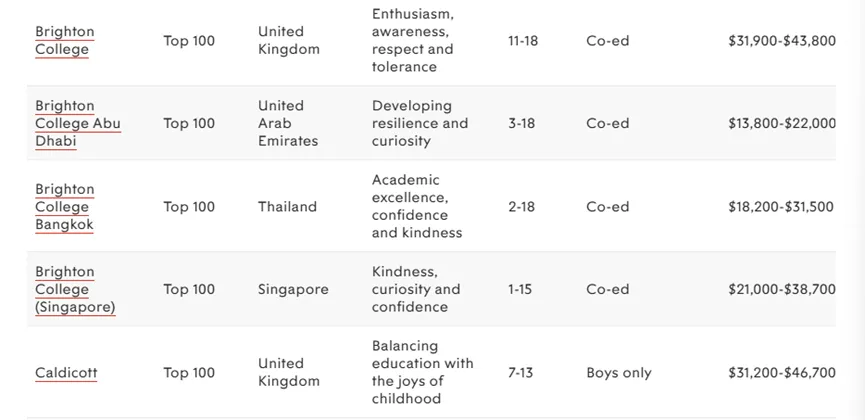Viewport: 865px width, 420px height.
Task: Select the Boys only gender cell
Action: [618, 373]
